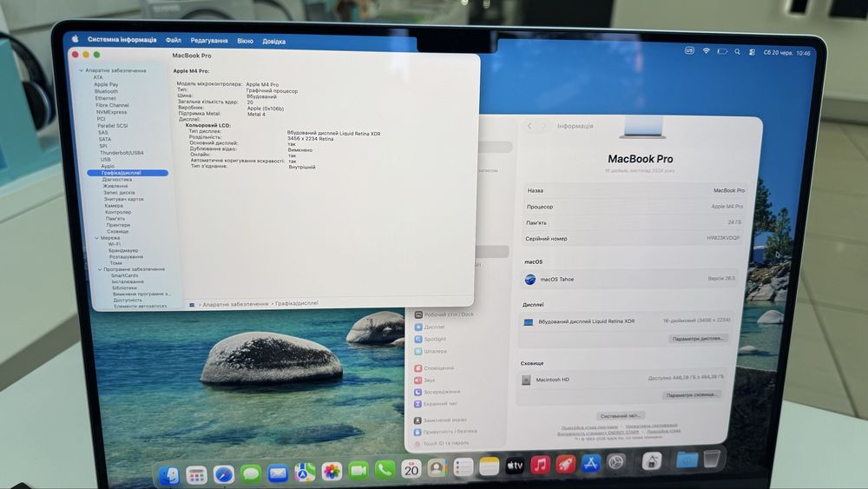Open Music from the Dock
This screenshot has height=489, width=868.
point(540,465)
